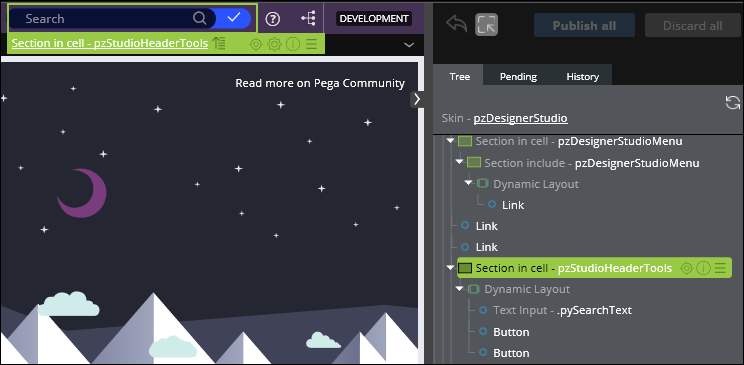
Task: Open hamburger menu in green overlay bar
Action: point(311,44)
